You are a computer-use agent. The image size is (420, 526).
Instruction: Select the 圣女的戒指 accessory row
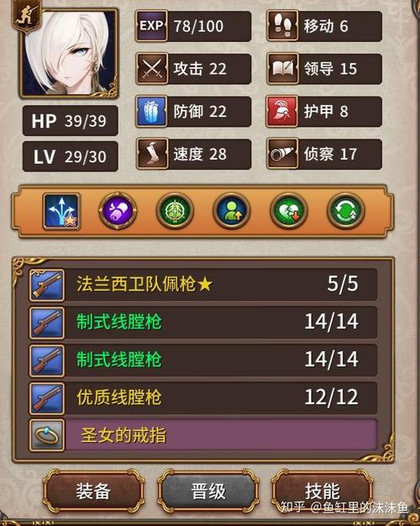(x=203, y=435)
